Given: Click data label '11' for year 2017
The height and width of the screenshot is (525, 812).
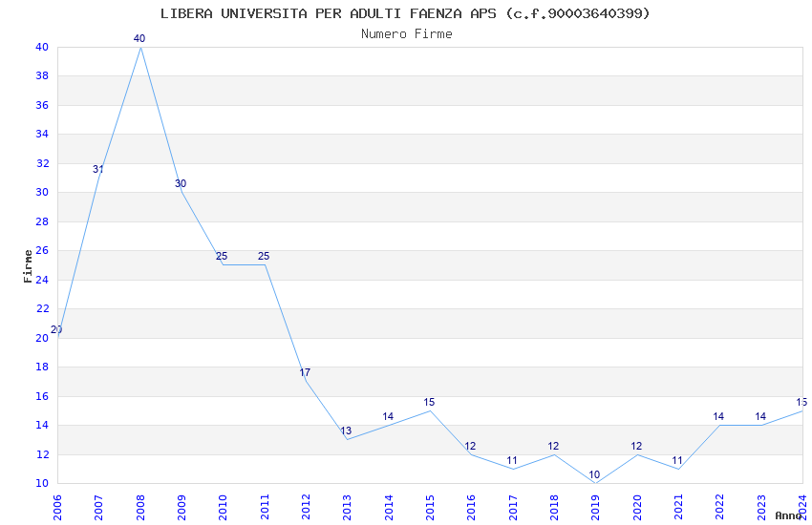Looking at the screenshot, I should (x=512, y=460).
